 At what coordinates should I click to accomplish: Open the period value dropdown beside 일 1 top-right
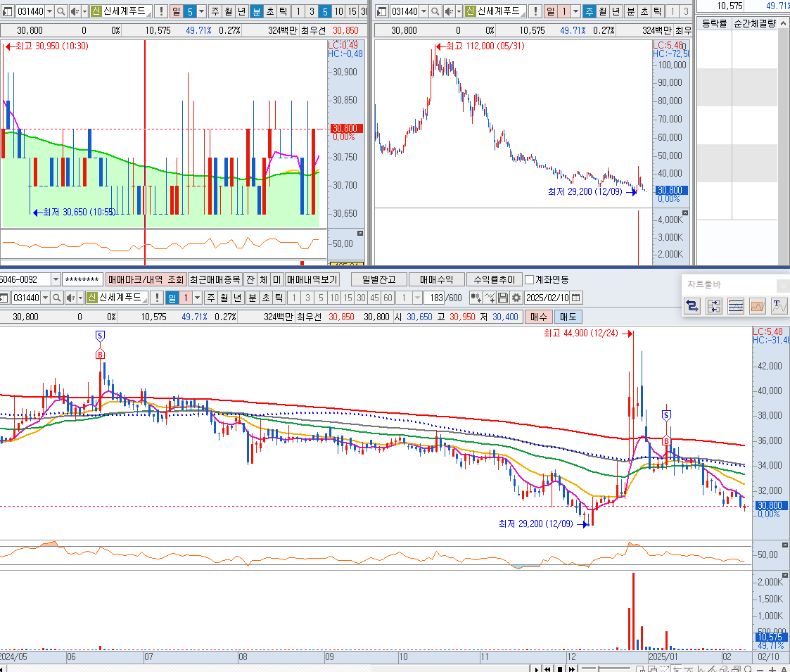coord(576,11)
